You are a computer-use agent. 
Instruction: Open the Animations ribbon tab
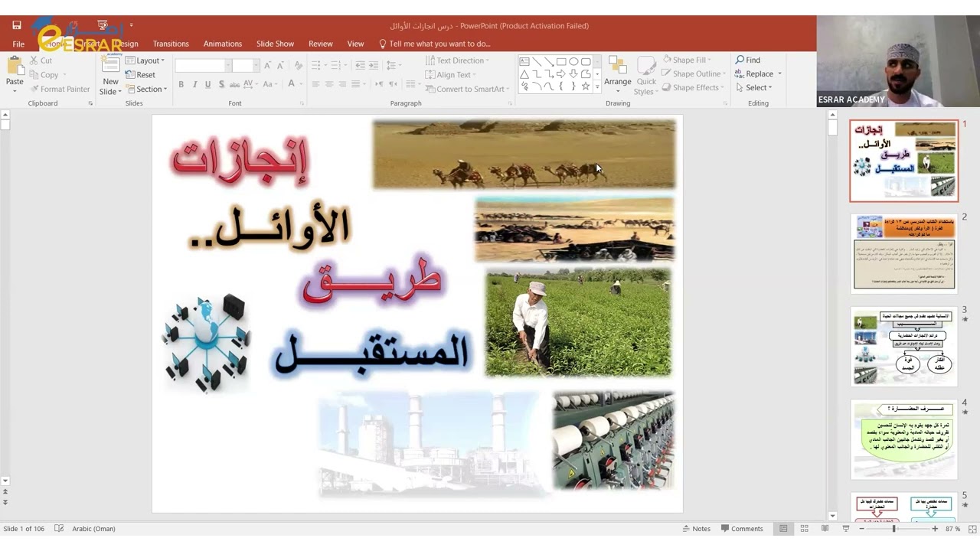(x=223, y=44)
